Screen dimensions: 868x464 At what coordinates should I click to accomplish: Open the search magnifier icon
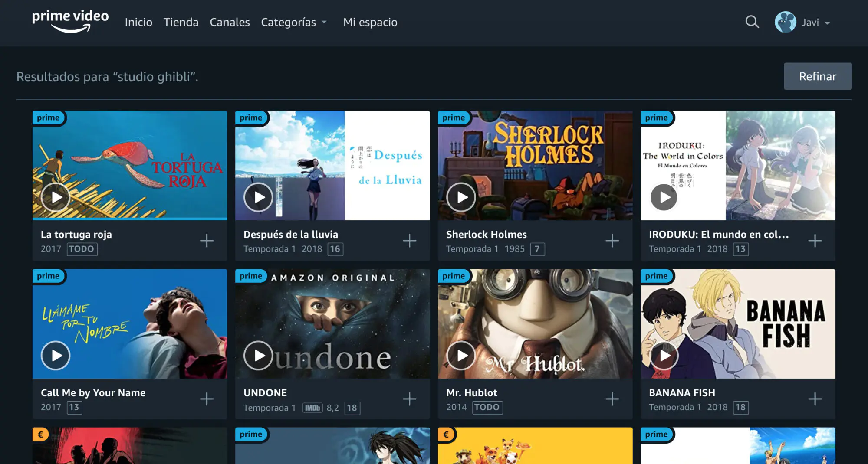(x=752, y=22)
